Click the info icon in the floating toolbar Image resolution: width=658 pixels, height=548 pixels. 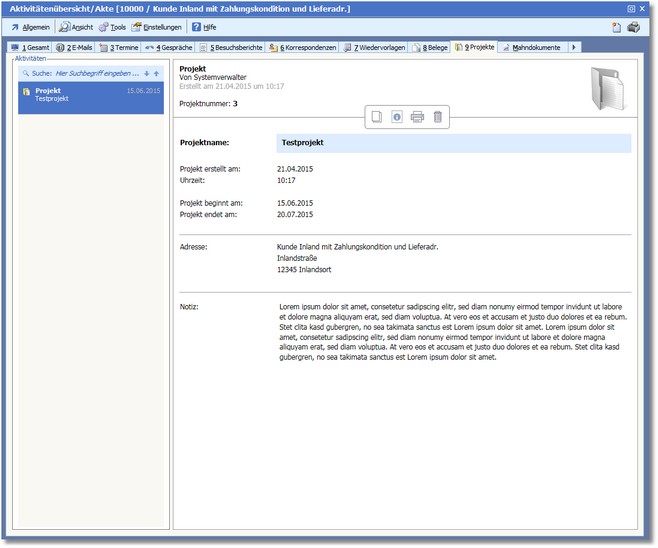(397, 118)
